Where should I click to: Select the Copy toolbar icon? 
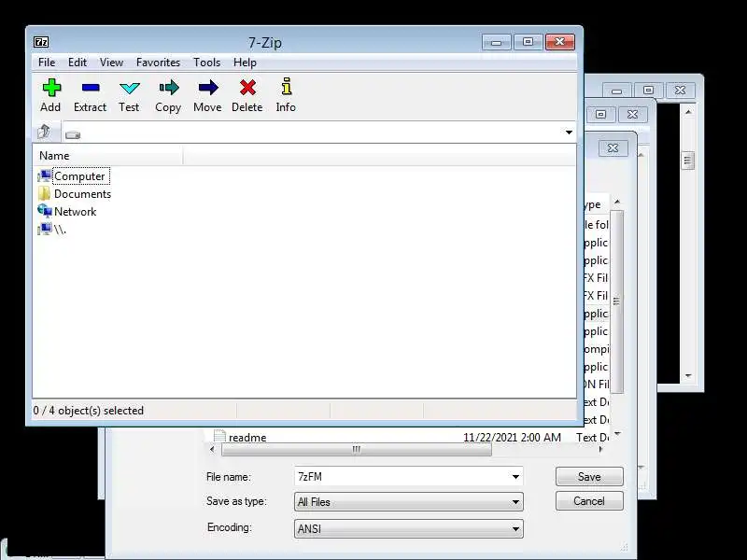click(x=169, y=88)
